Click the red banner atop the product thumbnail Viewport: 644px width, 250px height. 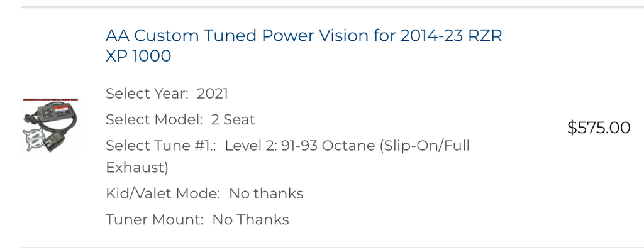tap(50, 99)
